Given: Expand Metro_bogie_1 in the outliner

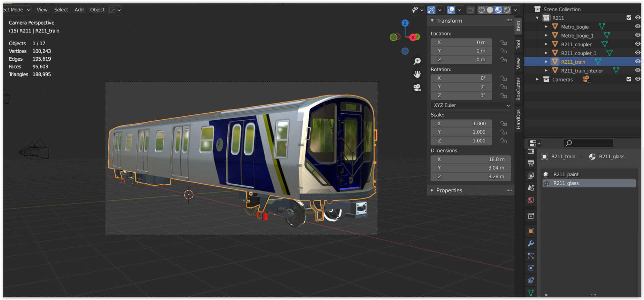Looking at the screenshot, I should (546, 35).
